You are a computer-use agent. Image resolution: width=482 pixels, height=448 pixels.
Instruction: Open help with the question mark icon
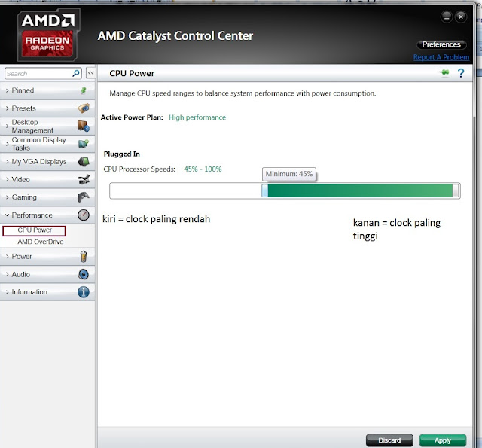tap(461, 73)
